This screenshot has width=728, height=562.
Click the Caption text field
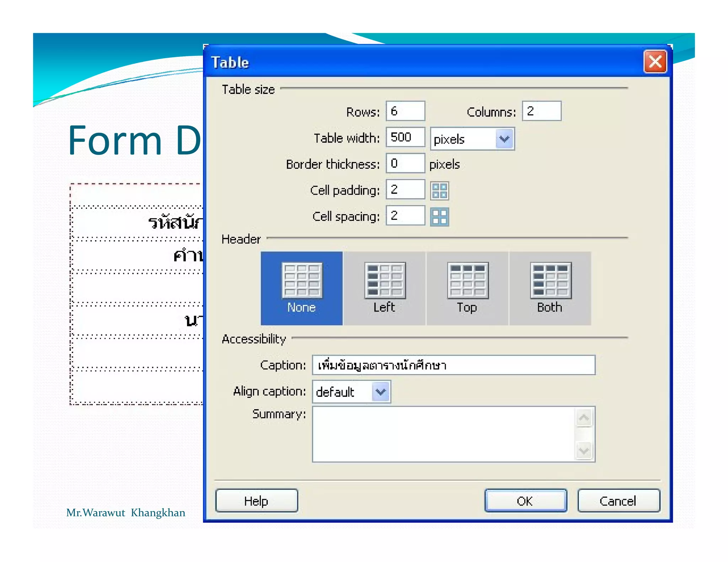[x=454, y=365]
